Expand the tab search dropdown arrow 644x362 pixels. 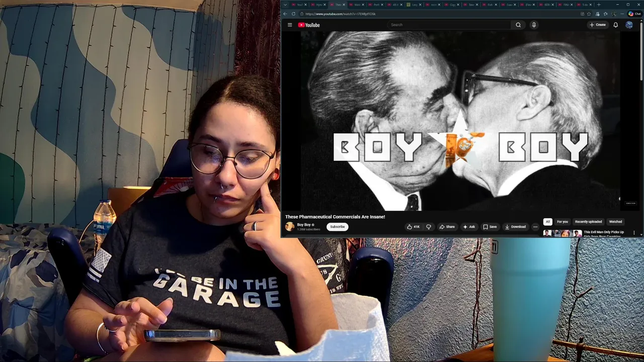(285, 5)
